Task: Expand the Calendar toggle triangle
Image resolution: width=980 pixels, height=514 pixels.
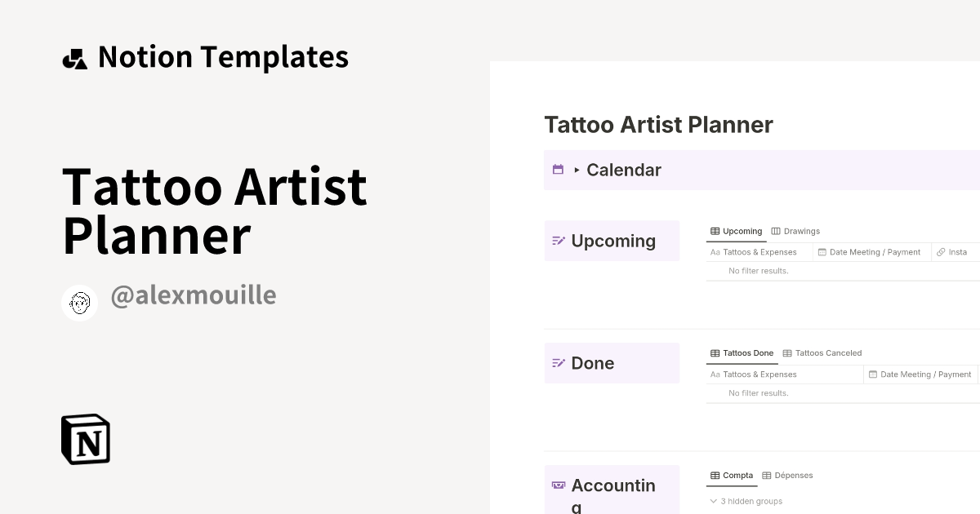Action: [x=577, y=170]
